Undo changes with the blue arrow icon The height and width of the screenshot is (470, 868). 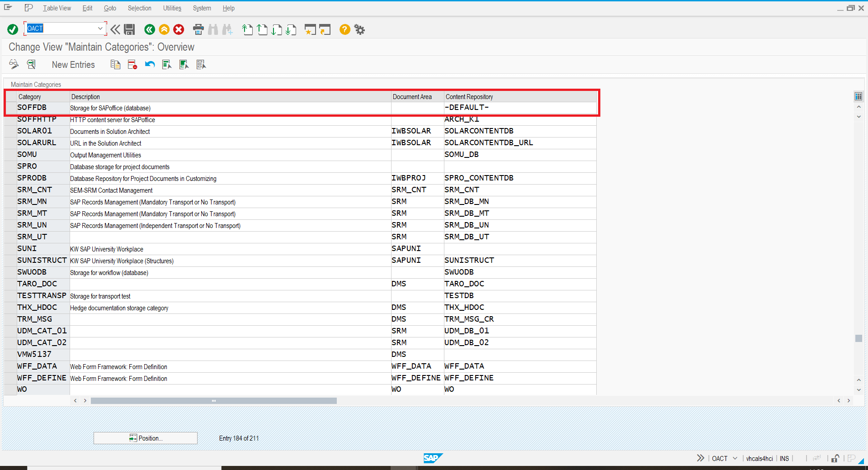[x=150, y=64]
